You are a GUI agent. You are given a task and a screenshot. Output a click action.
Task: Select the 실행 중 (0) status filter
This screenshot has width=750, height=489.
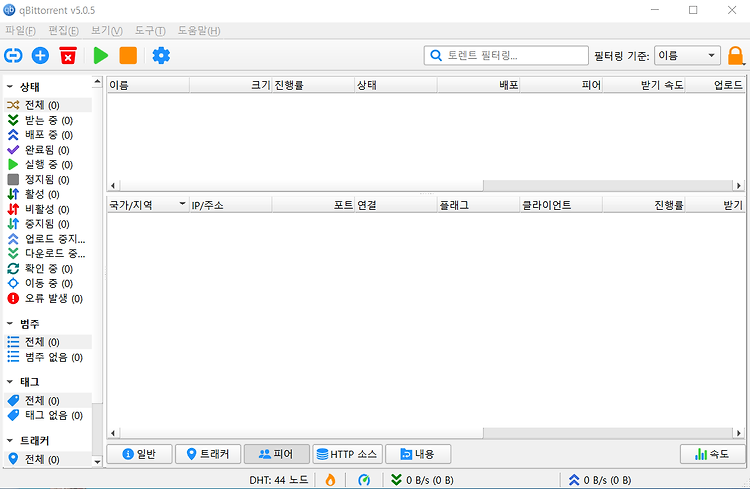point(48,165)
